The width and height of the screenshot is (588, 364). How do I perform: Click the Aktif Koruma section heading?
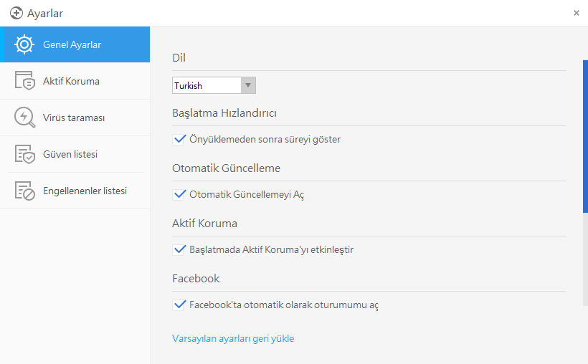(x=204, y=224)
